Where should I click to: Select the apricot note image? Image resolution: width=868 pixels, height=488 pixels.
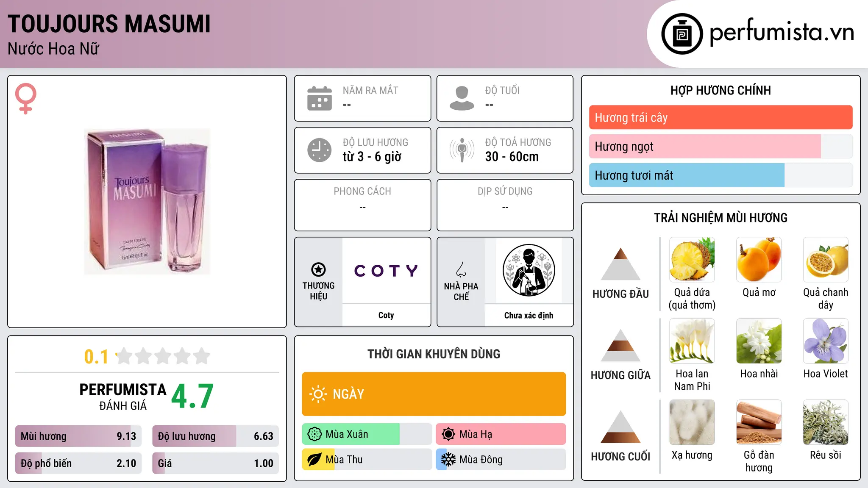tap(759, 260)
